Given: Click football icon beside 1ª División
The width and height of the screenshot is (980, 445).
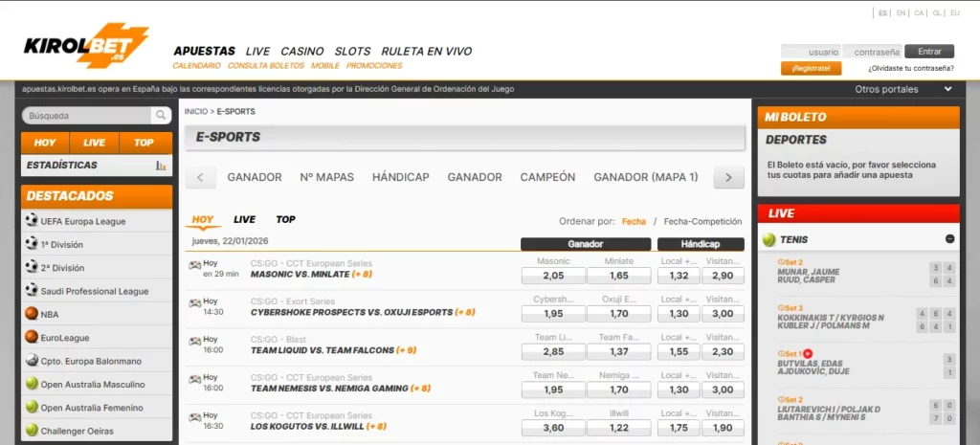Looking at the screenshot, I should tap(32, 244).
